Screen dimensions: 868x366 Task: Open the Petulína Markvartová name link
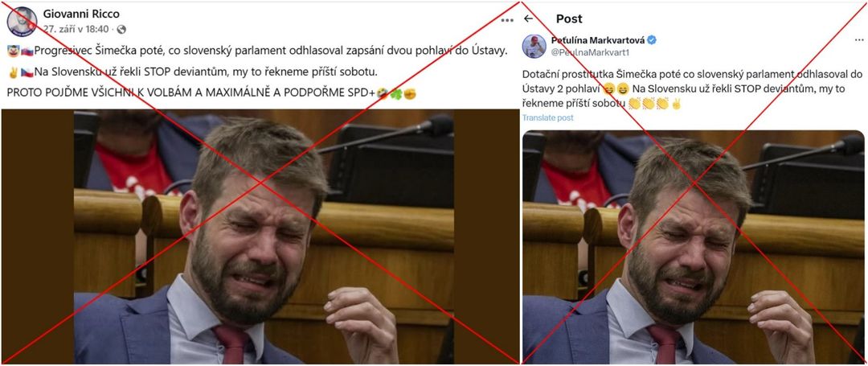coord(599,40)
